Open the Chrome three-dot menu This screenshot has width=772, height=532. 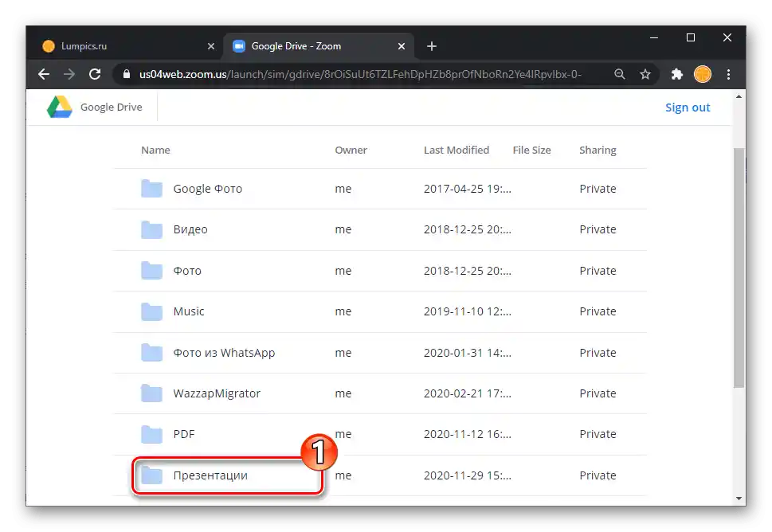[728, 74]
